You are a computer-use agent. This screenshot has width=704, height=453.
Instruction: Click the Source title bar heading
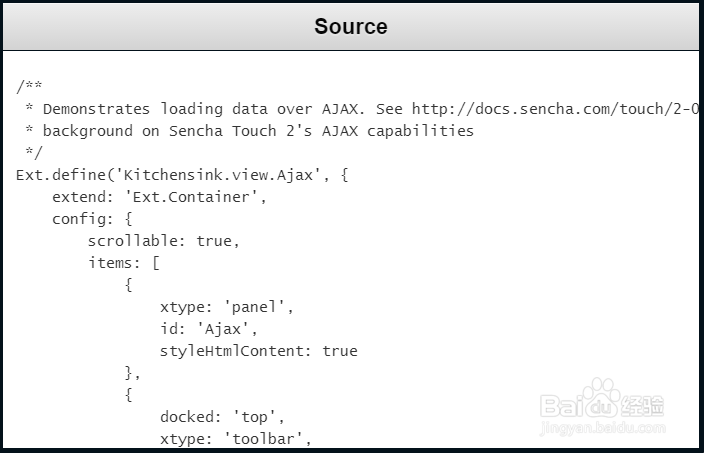[x=351, y=26]
